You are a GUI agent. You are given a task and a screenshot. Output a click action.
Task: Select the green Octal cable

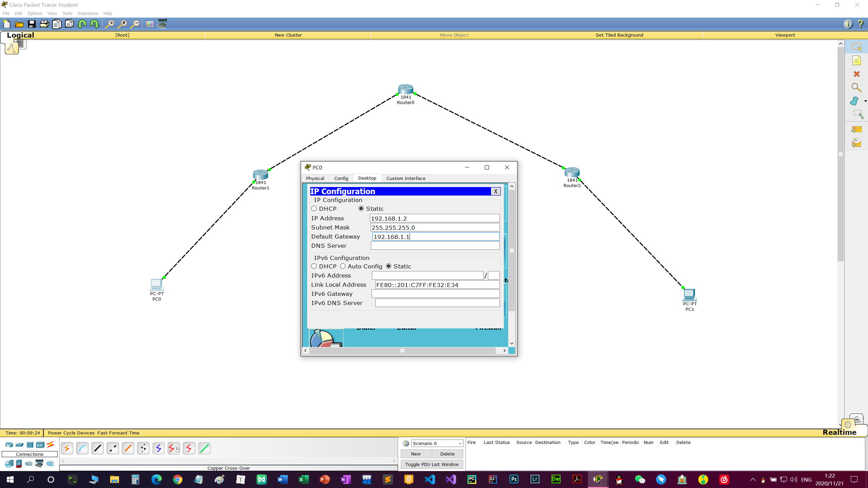click(204, 448)
